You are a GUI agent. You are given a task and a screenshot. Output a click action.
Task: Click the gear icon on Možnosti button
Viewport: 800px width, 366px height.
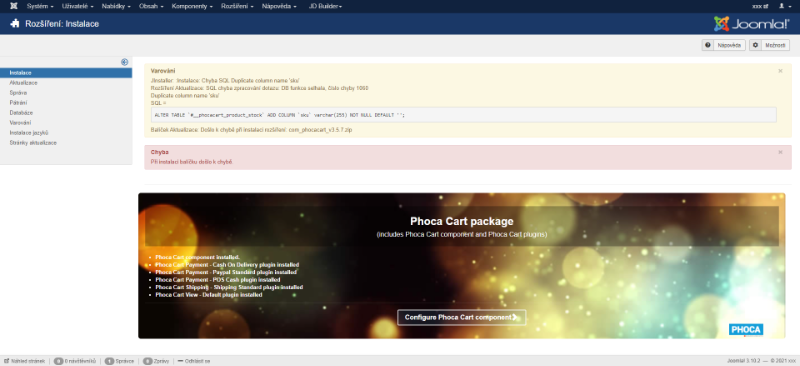click(756, 45)
